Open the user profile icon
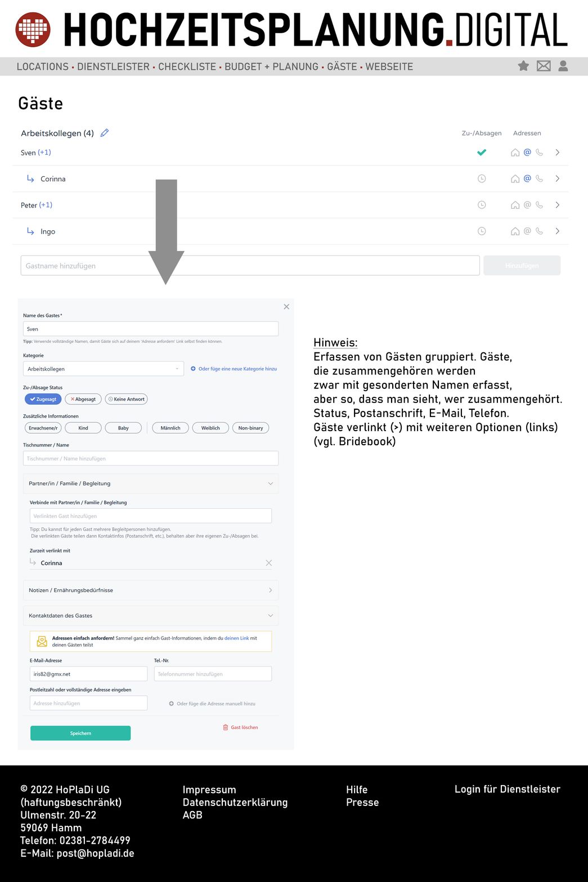The width and height of the screenshot is (588, 882). point(563,66)
